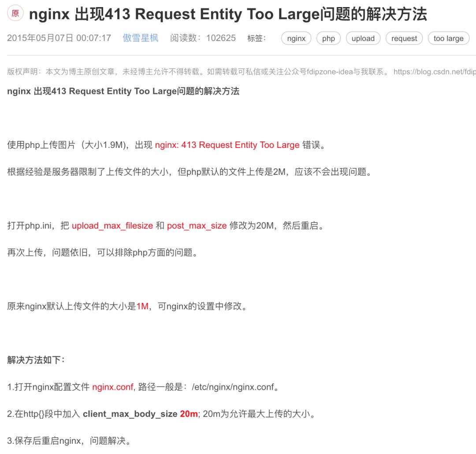This screenshot has height=454, width=476.
Task: Click the red 20m value
Action: [x=189, y=414]
